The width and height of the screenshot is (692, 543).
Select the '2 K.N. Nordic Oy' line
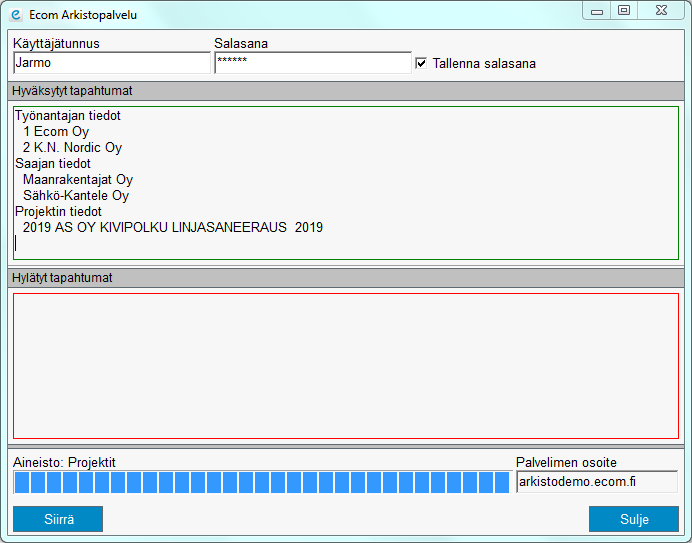click(72, 147)
